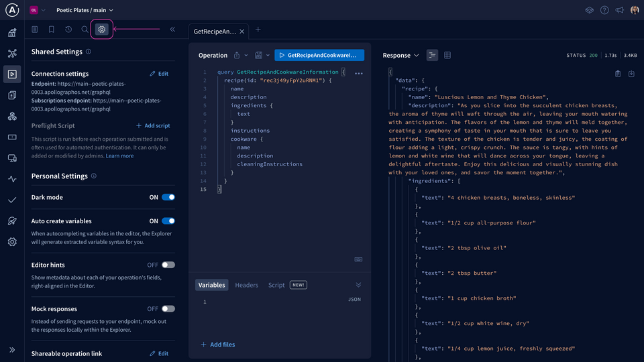Switch response to table view
This screenshot has height=362, width=644.
coord(447,55)
